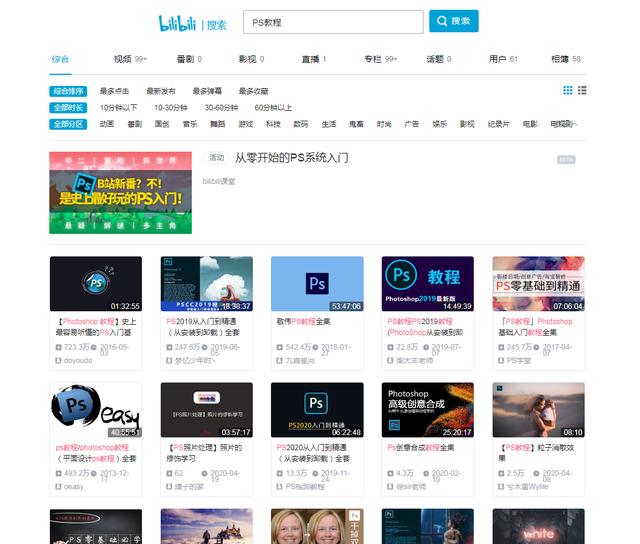The image size is (640, 544).
Task: Sort results by 最多点击
Action: tap(115, 91)
